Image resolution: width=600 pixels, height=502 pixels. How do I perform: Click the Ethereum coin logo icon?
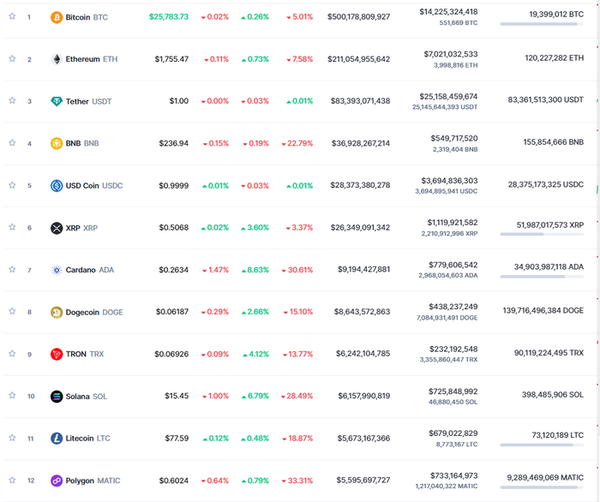click(x=56, y=59)
